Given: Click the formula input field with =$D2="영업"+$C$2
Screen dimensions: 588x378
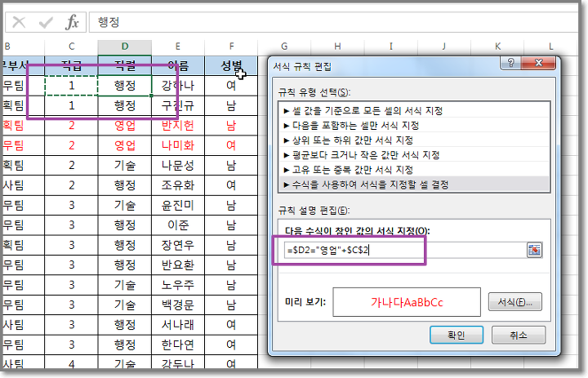Looking at the screenshot, I should [x=405, y=250].
